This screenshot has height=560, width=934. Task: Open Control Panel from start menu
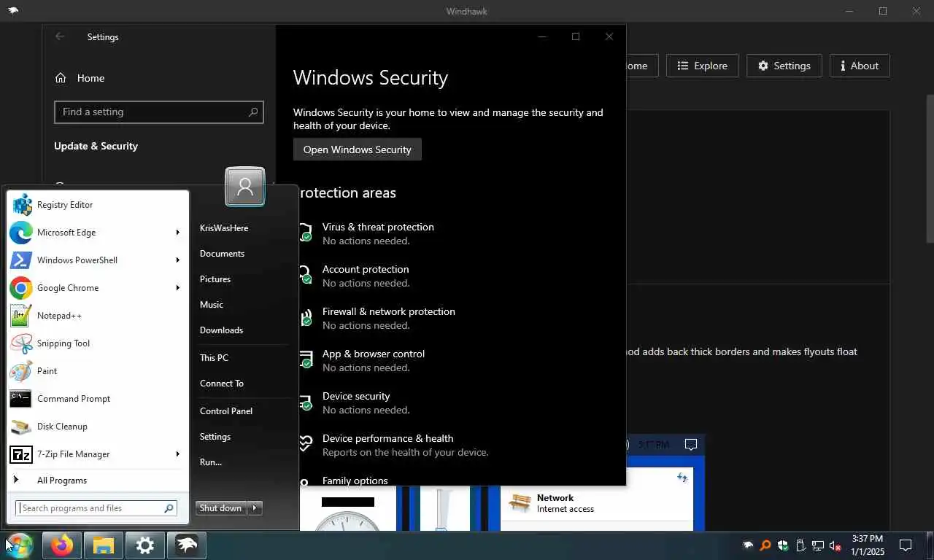(x=226, y=411)
